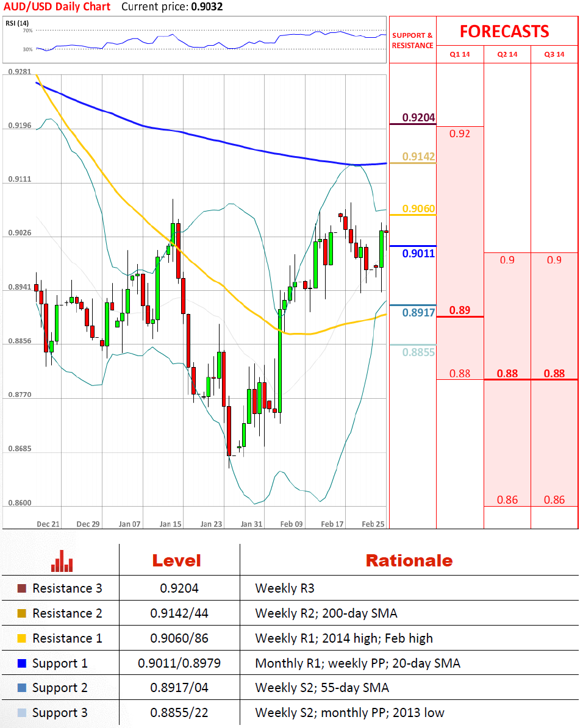Click the 0.9026 price axis label
Screen dimensions: 583x728
(20, 233)
